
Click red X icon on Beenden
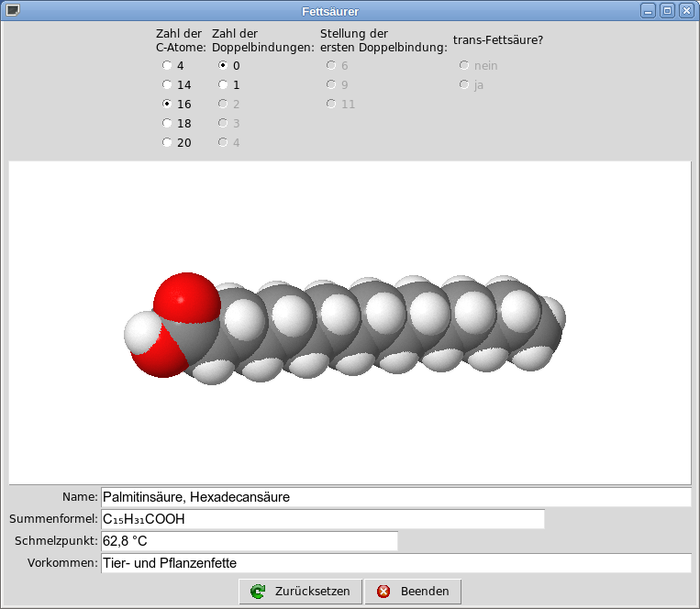(383, 592)
